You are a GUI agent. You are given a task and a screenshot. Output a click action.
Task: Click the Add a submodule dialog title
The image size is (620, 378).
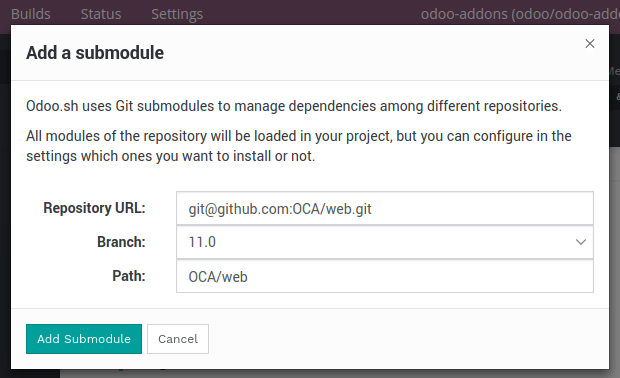coord(95,53)
